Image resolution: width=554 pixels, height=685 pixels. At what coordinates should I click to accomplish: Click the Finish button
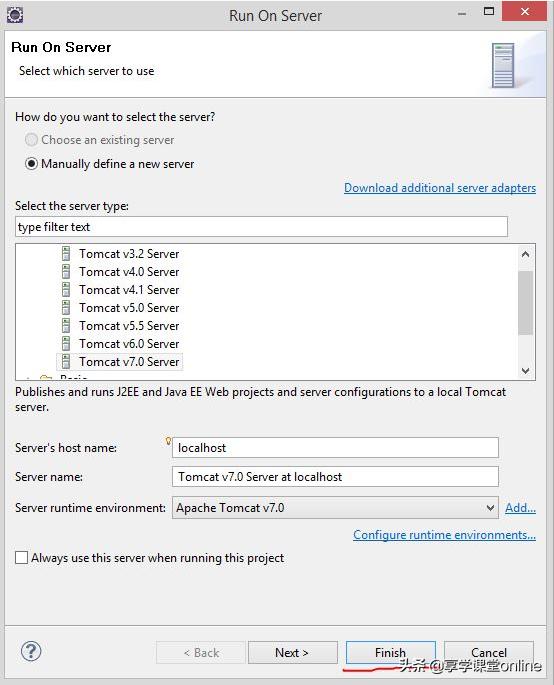tap(391, 652)
